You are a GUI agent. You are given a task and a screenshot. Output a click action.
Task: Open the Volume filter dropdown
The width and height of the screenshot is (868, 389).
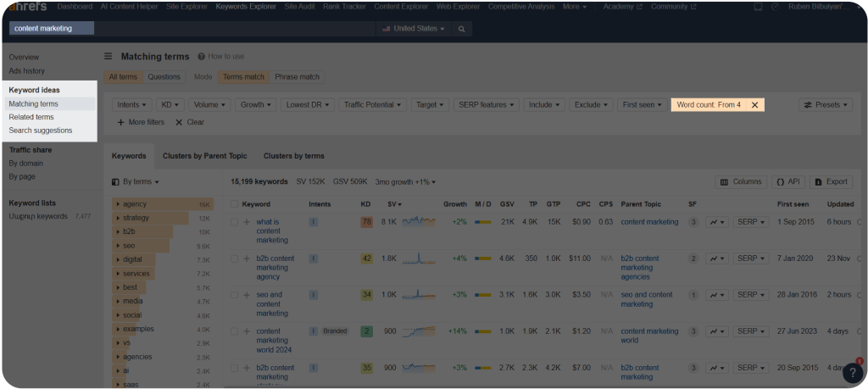tap(210, 104)
